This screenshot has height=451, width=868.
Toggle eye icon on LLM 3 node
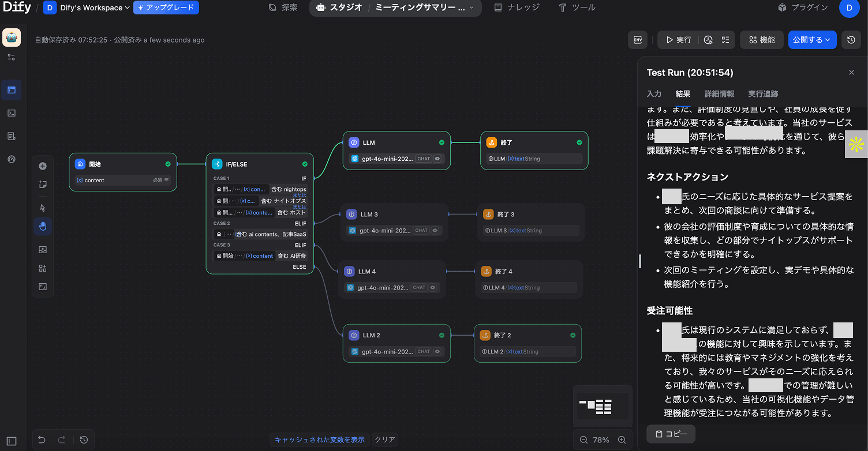[x=435, y=230]
